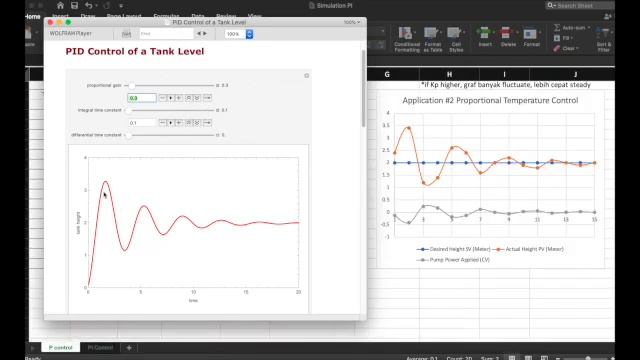
Task: Toggle animation direction for proportional gain
Action: tap(207, 98)
